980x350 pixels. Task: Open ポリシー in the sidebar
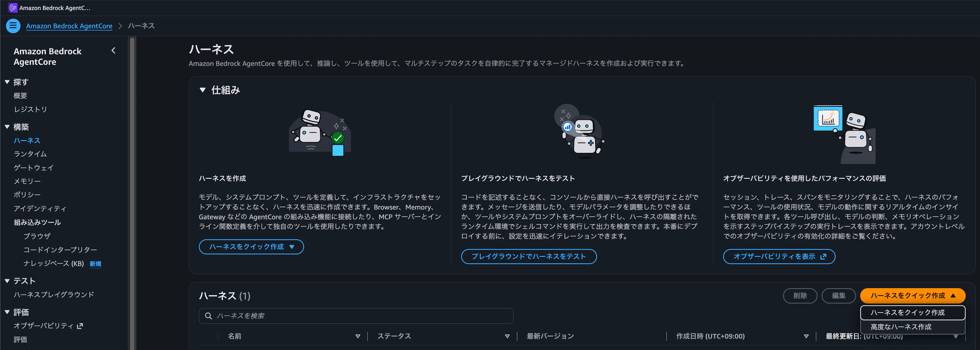tap(27, 195)
